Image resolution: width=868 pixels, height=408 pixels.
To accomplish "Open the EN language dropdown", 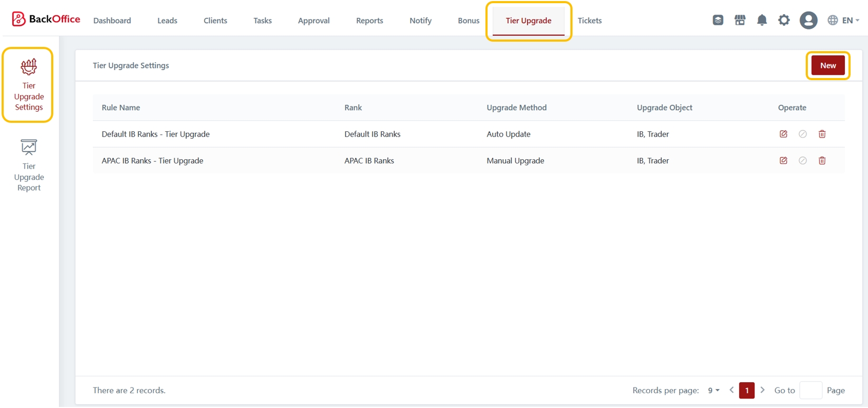I will [843, 21].
